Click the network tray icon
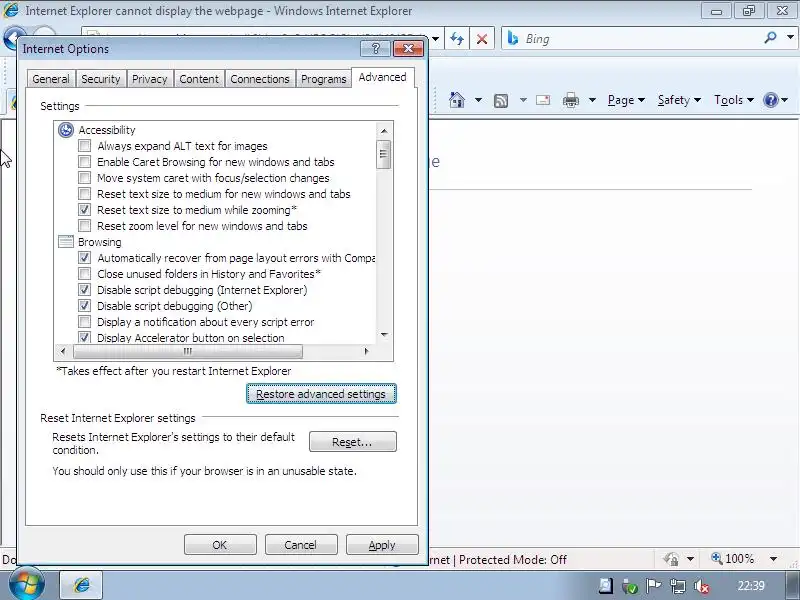This screenshot has height=600, width=800. (x=678, y=586)
